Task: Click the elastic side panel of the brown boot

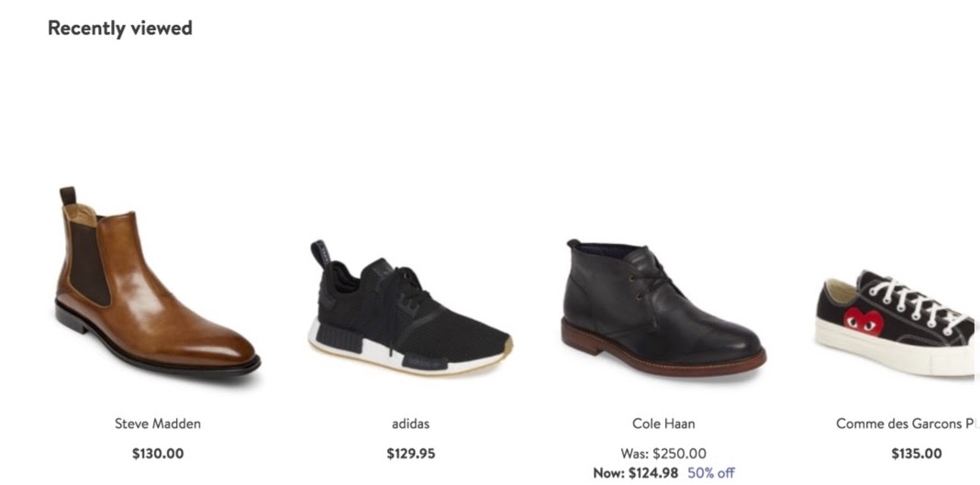Action: 88,262
